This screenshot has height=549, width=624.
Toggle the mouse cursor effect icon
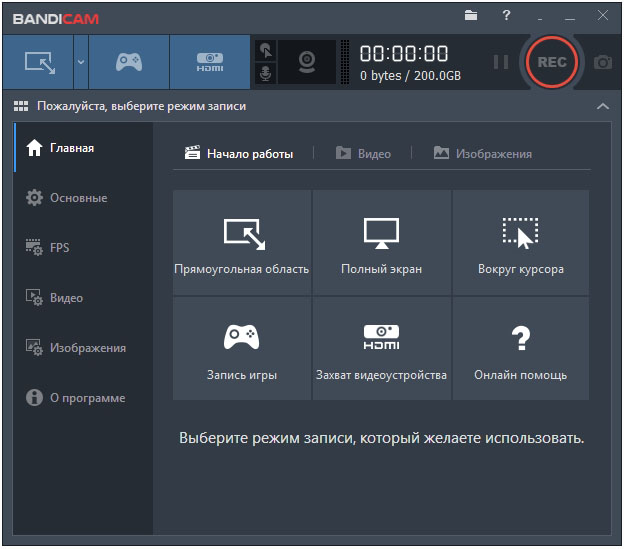click(x=266, y=50)
